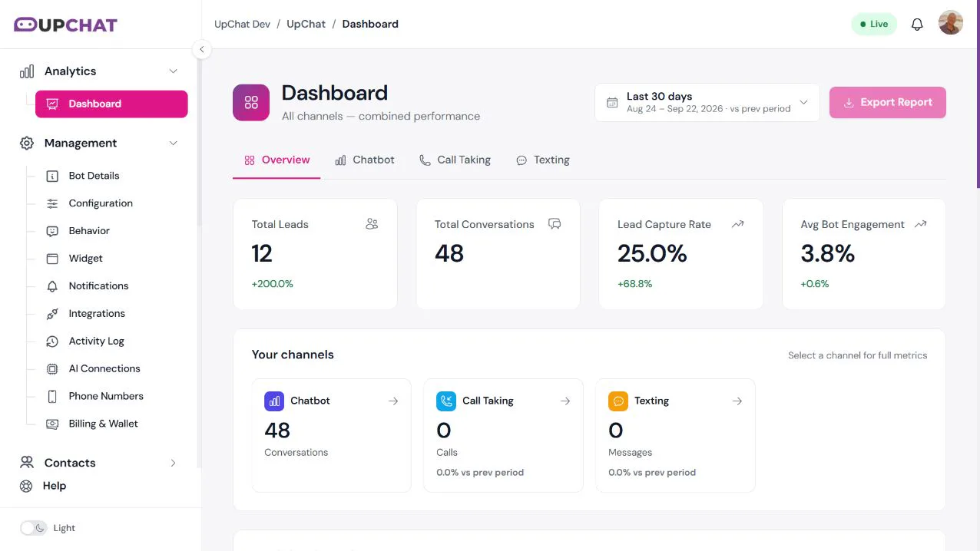Switch to the Call Taking tab
980x551 pixels.
(x=455, y=160)
